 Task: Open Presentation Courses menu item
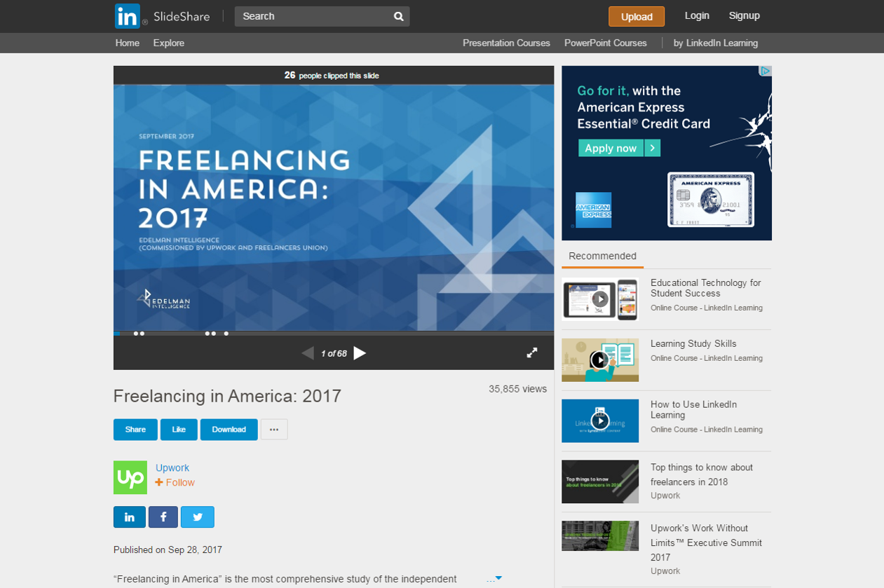coord(506,43)
